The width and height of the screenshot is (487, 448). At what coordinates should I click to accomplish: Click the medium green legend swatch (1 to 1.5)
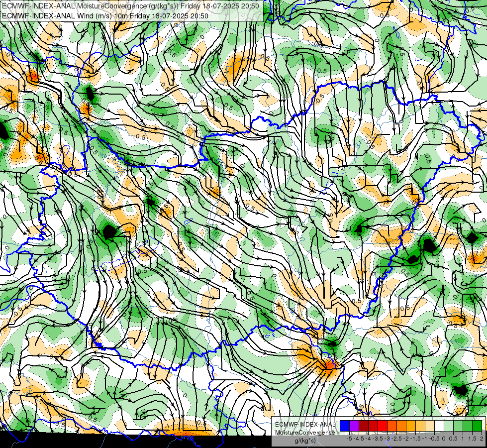468,426
